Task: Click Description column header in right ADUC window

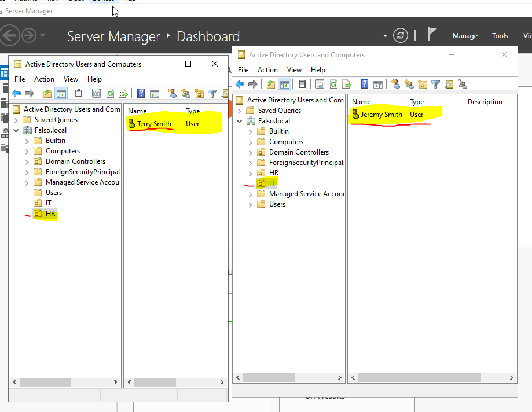Action: point(490,102)
